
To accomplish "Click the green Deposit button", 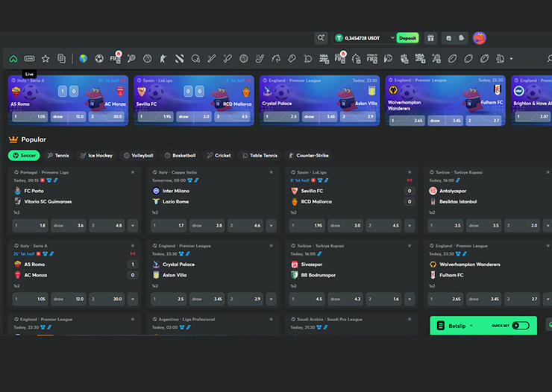I will click(x=407, y=38).
